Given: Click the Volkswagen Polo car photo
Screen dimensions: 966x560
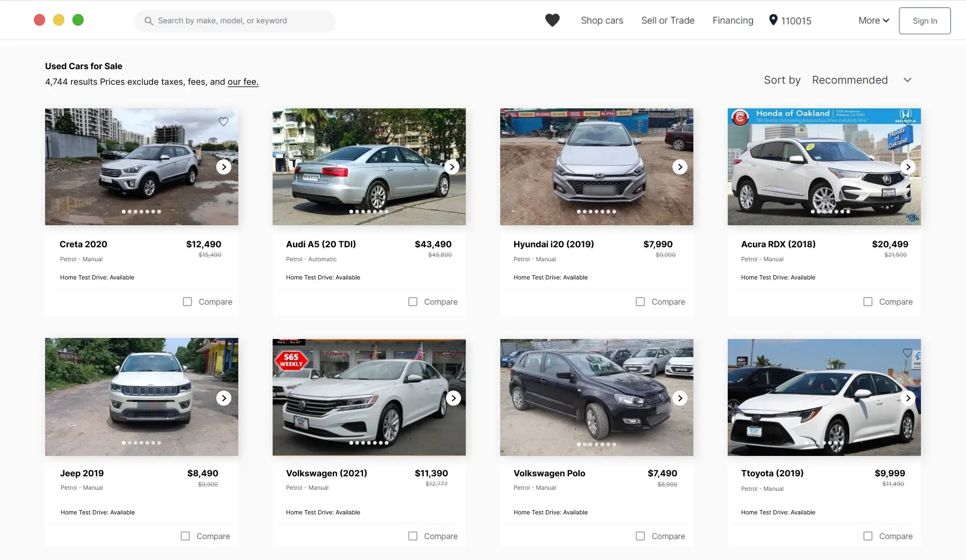Looking at the screenshot, I should tap(597, 397).
